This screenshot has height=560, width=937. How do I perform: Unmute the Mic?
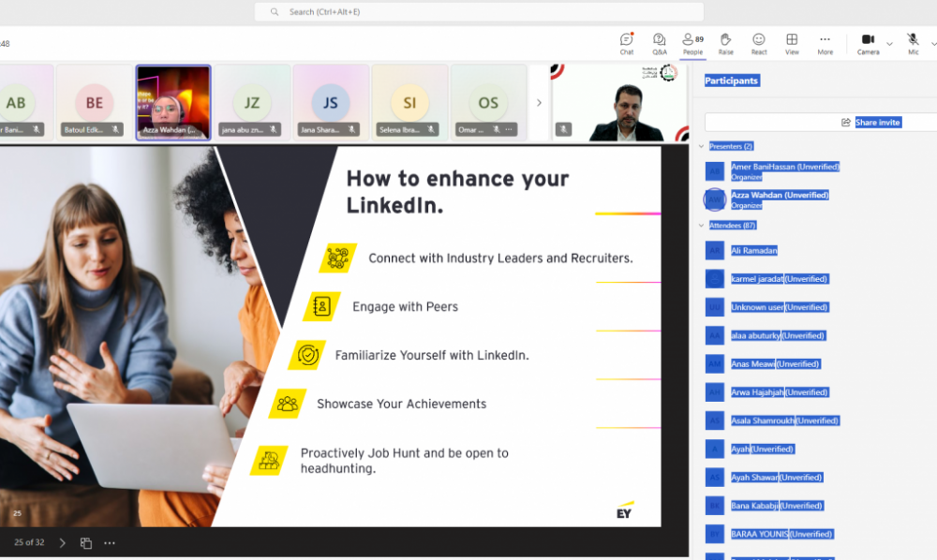coord(913,43)
